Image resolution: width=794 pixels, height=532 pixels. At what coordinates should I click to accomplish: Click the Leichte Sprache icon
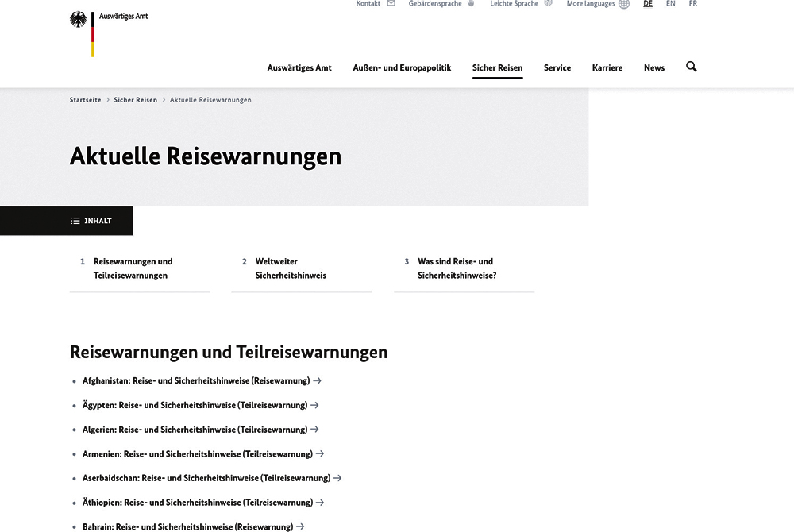pos(548,4)
